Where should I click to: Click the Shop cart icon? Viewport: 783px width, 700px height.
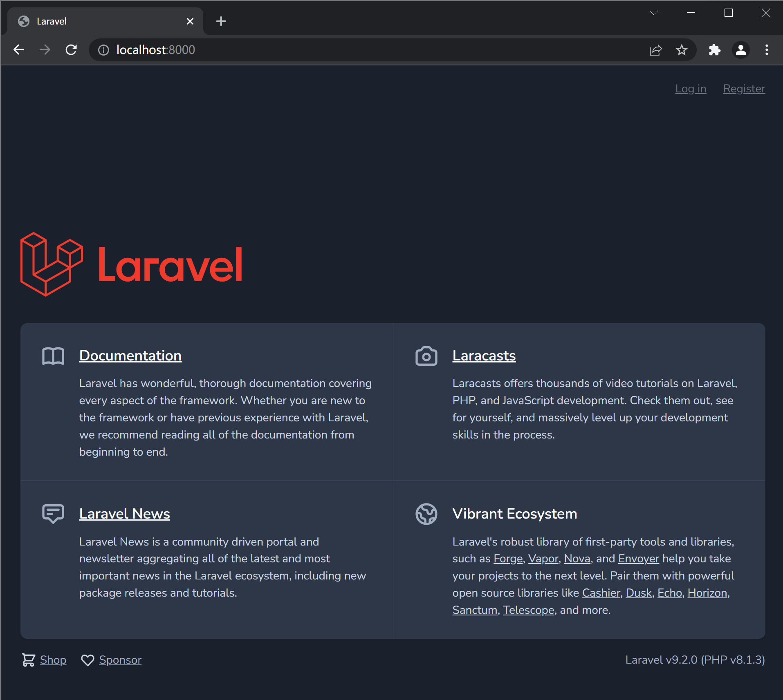click(28, 660)
